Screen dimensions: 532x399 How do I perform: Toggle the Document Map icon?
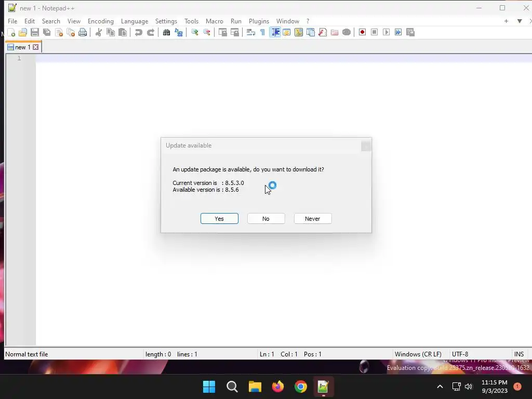coord(299,32)
